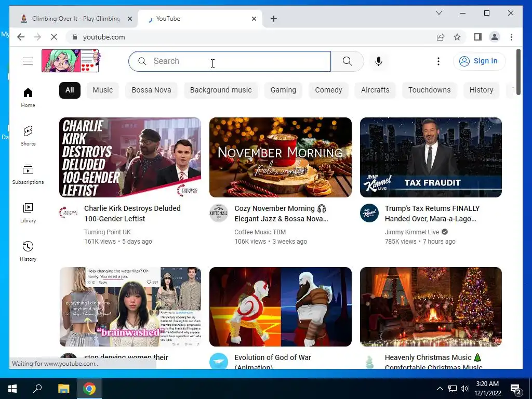532x399 pixels.
Task: Open Chrome profile avatar
Action: click(x=495, y=37)
